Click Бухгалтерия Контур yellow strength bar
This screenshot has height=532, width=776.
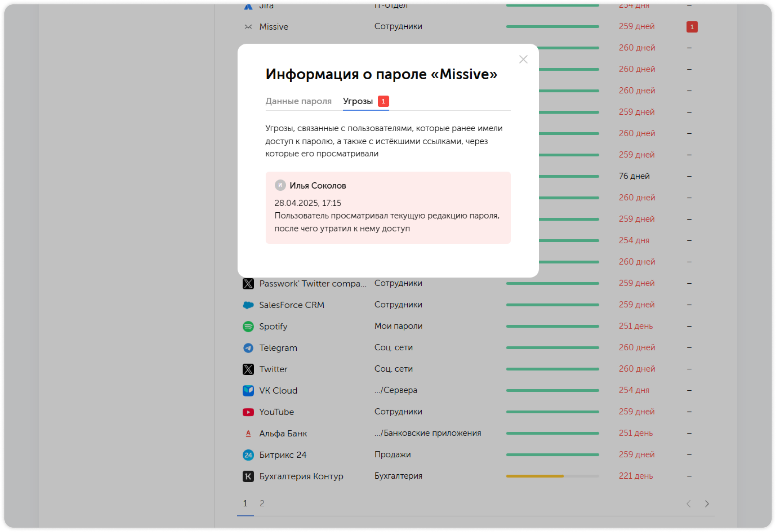[x=535, y=476]
